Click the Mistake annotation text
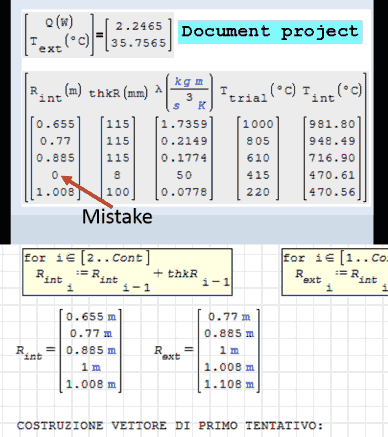 tap(117, 217)
